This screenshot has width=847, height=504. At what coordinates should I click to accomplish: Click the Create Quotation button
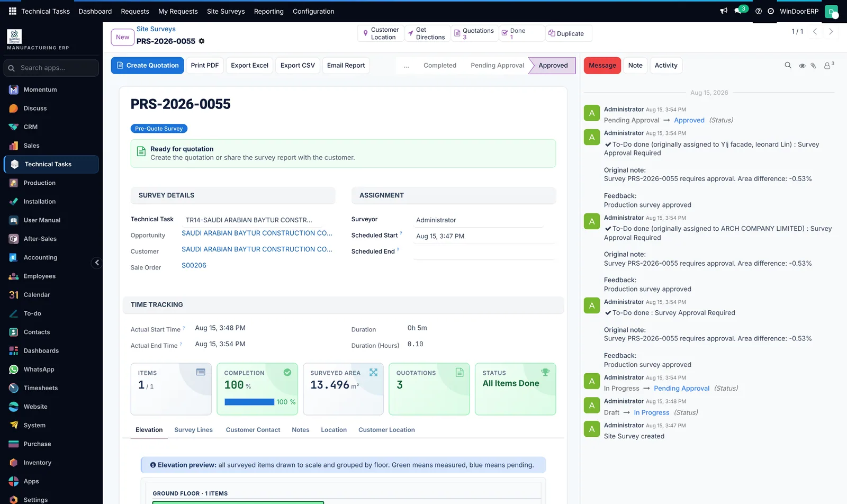147,66
